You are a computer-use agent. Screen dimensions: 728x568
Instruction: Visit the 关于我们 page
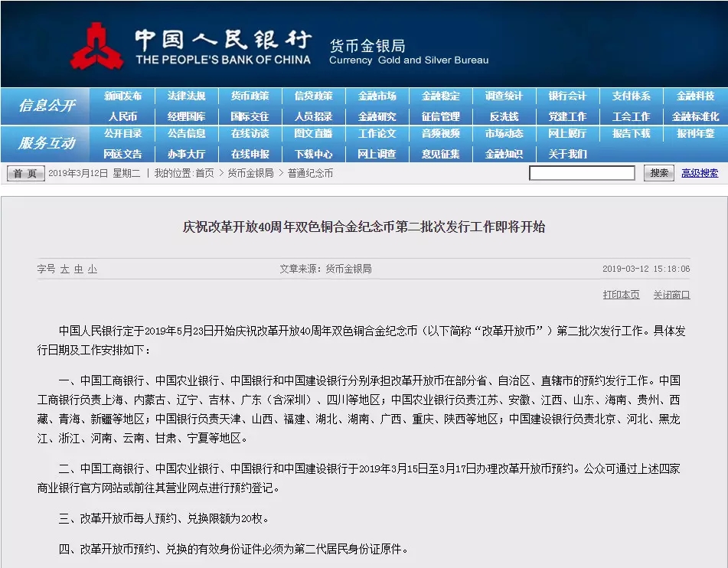567,154
